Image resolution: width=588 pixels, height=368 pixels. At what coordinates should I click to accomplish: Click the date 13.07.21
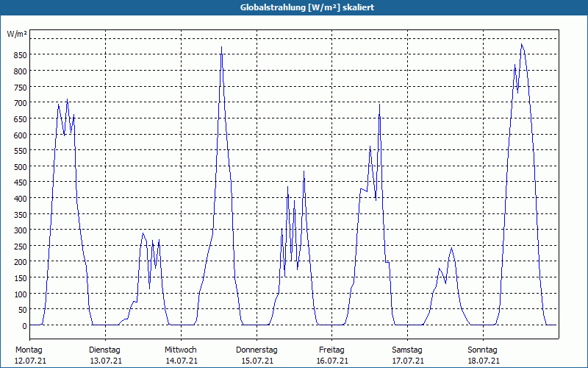(x=106, y=361)
